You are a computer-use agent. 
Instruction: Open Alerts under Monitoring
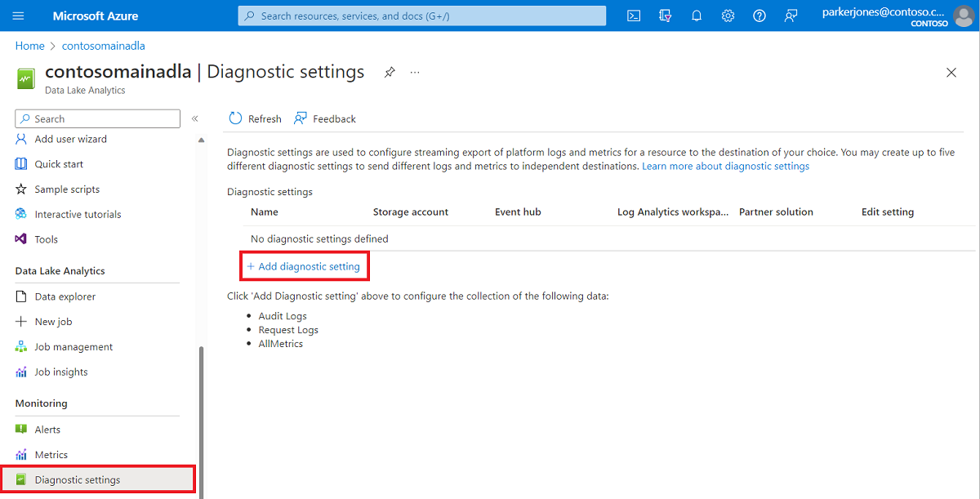pyautogui.click(x=47, y=429)
